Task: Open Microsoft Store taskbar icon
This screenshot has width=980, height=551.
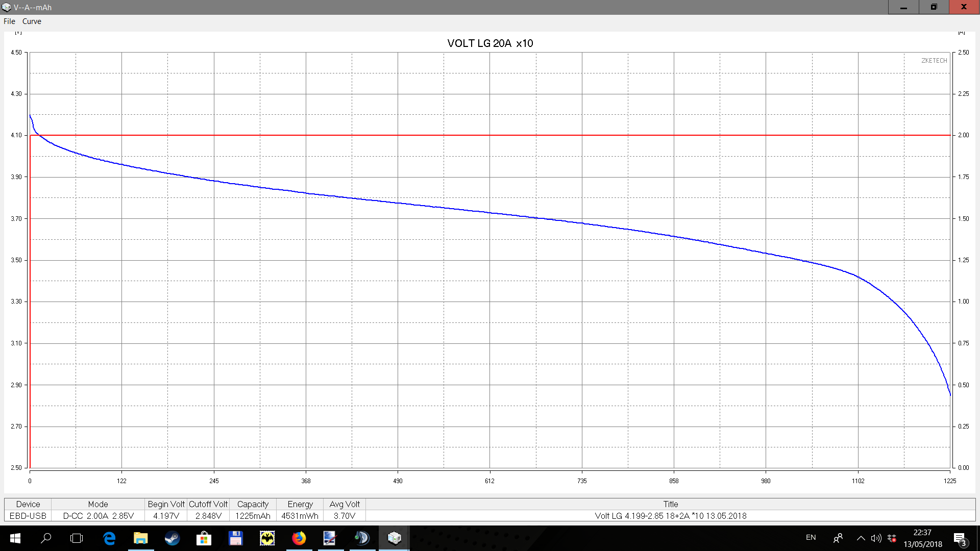Action: [x=204, y=538]
